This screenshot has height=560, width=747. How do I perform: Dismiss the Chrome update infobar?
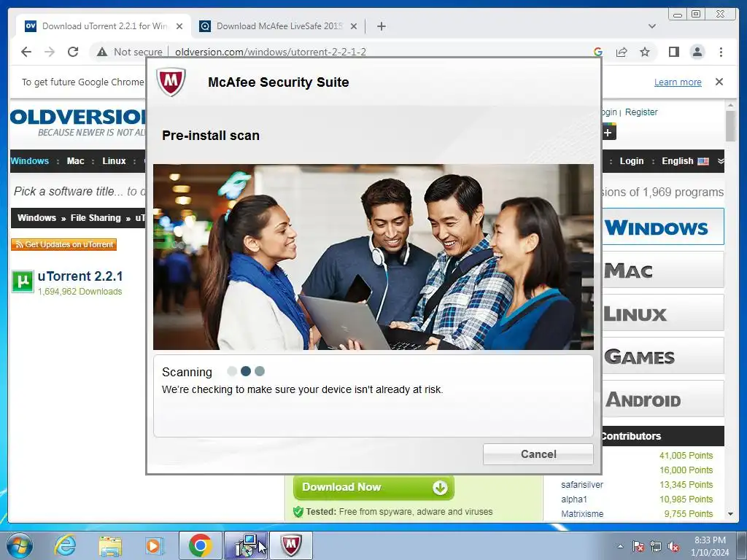point(719,82)
